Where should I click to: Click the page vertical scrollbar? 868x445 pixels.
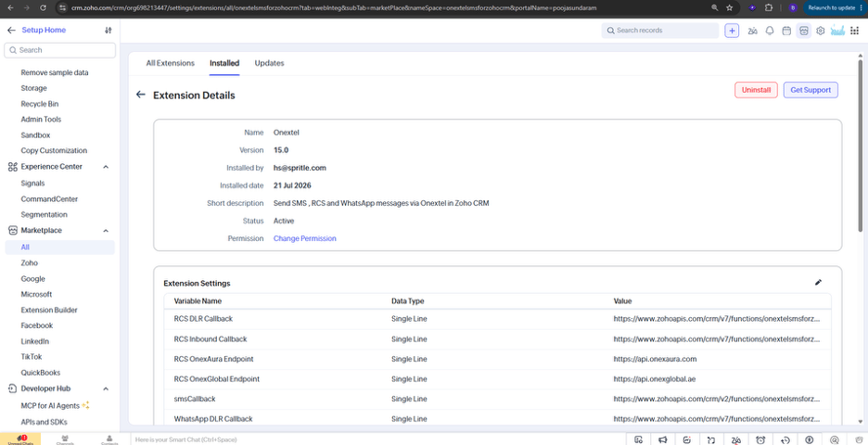point(860,144)
